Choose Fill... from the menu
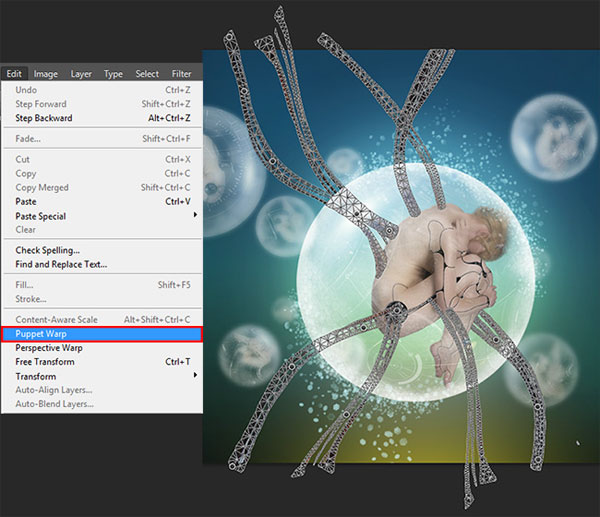 pyautogui.click(x=102, y=285)
